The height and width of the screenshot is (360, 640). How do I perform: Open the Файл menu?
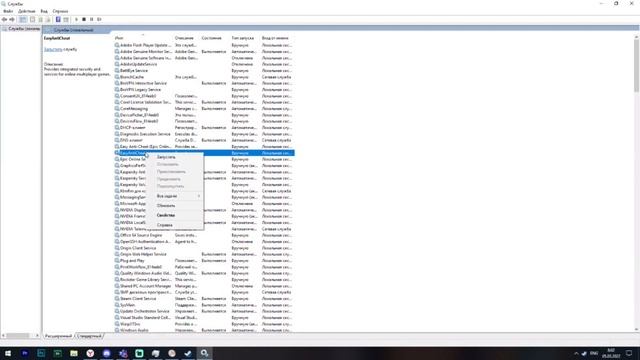point(8,11)
